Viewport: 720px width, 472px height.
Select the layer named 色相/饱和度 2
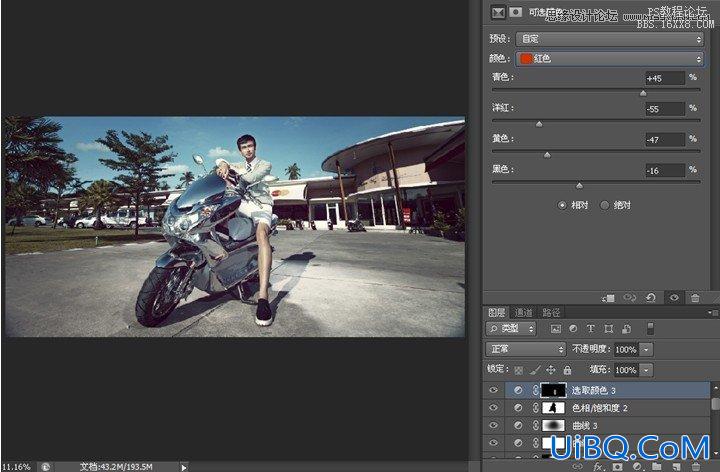(x=599, y=408)
